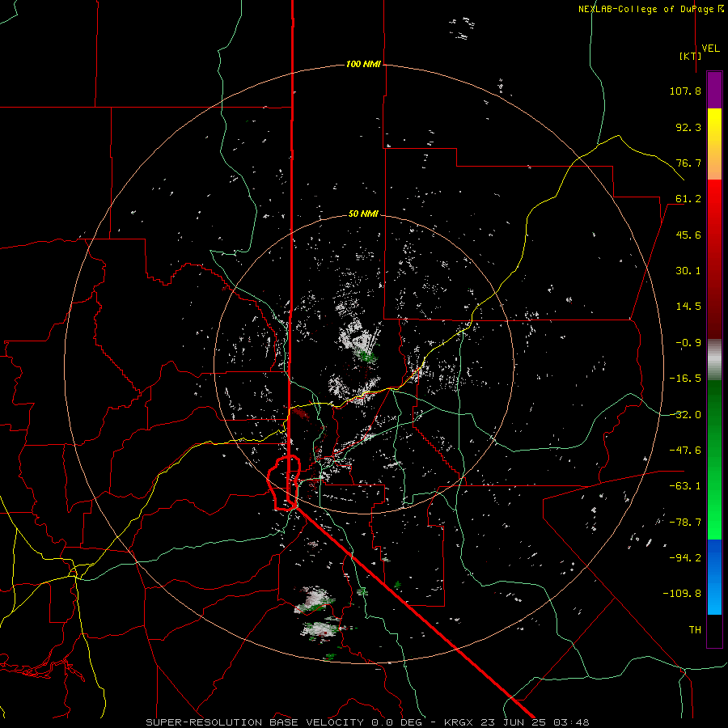Click the -78.7 value on the velocity scale

pos(685,523)
